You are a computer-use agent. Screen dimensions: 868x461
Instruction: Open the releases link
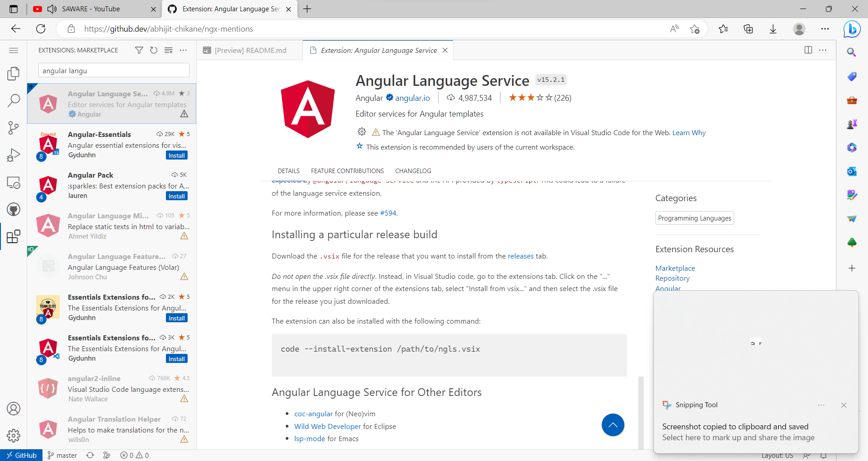(x=521, y=256)
